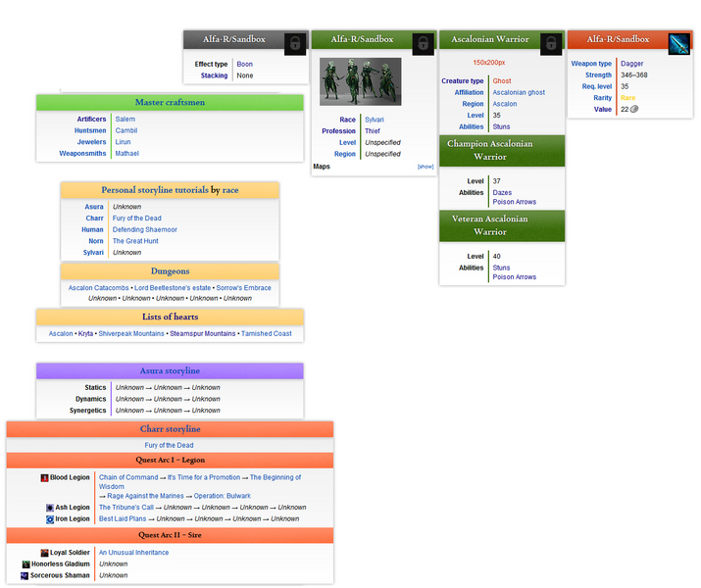Screen dimensions: 701x588
Task: Click the Quest Arc I – Legion heading
Action: (x=170, y=461)
